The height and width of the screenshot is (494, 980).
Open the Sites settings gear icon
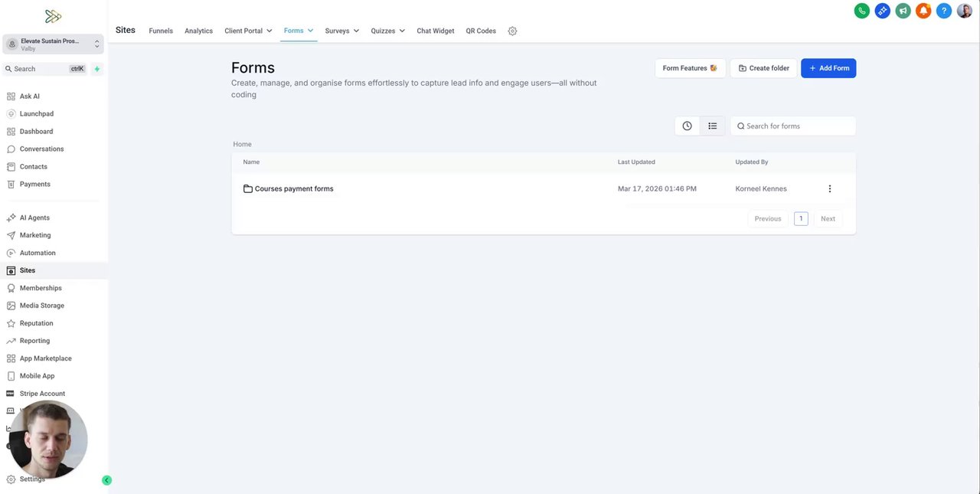pyautogui.click(x=513, y=31)
